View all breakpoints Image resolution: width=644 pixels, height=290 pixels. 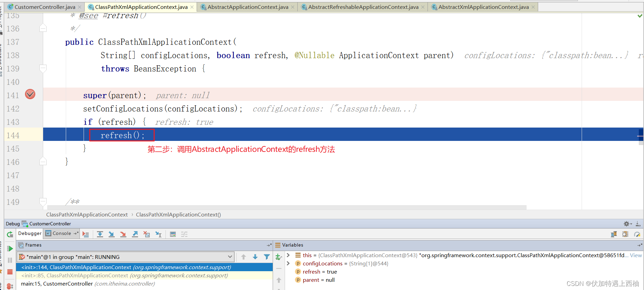coord(10,286)
